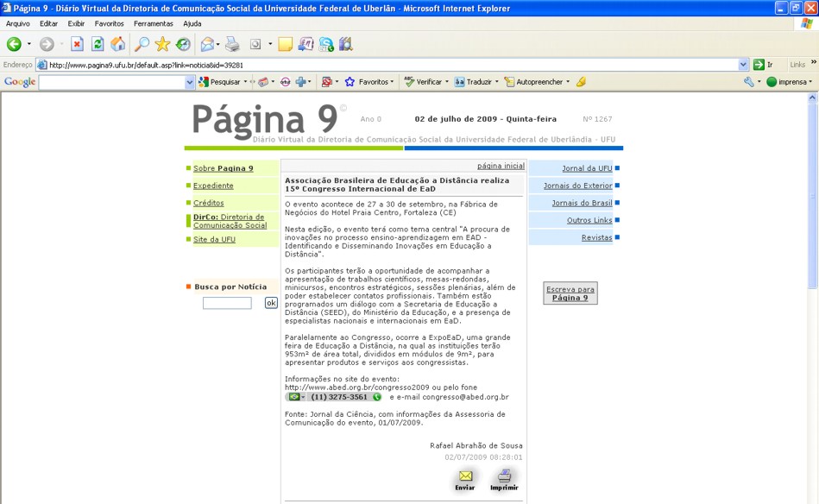
Task: Click the Outros Links link
Action: click(589, 220)
